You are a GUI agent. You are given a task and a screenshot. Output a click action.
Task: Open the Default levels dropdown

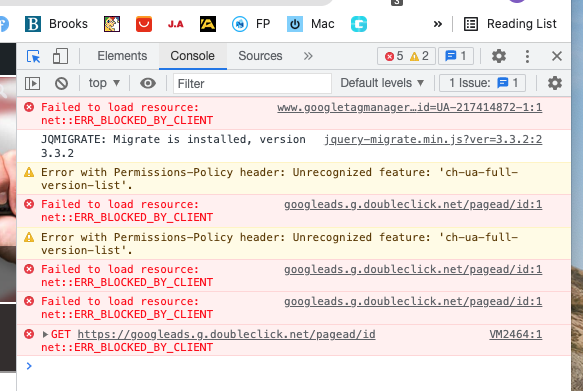[382, 83]
